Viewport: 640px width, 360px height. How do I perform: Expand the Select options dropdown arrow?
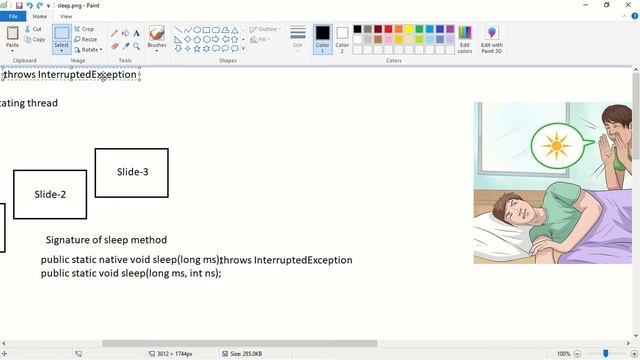[x=62, y=51]
